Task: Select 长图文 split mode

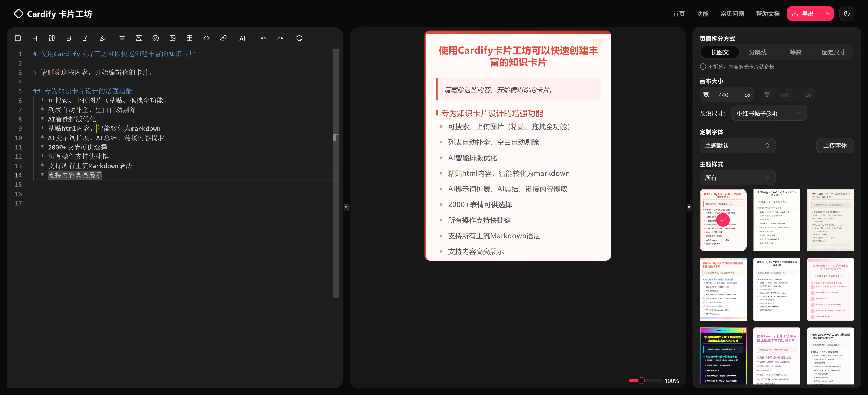Action: [719, 52]
